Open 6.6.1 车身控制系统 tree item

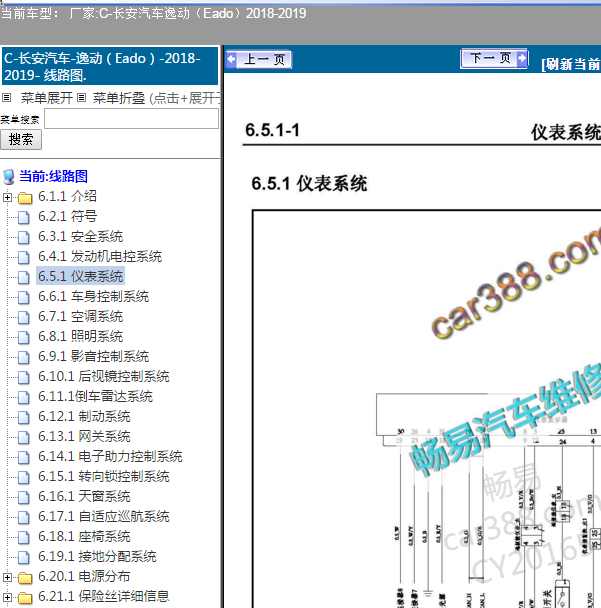pos(93,297)
